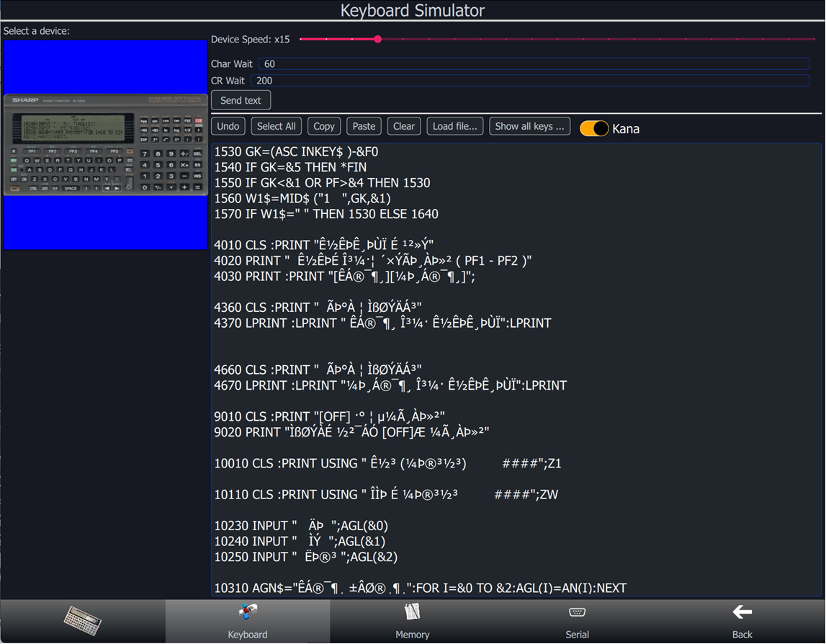Click the Copy button
The width and height of the screenshot is (826, 644).
click(x=323, y=126)
